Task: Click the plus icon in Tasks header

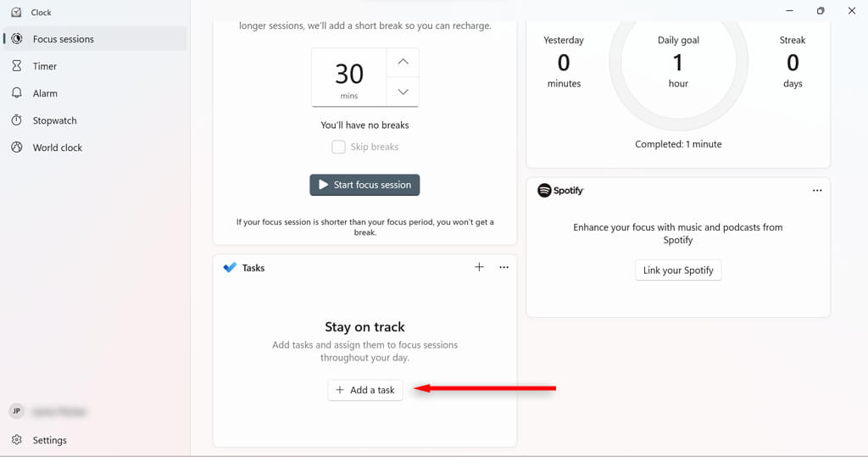Action: click(479, 267)
